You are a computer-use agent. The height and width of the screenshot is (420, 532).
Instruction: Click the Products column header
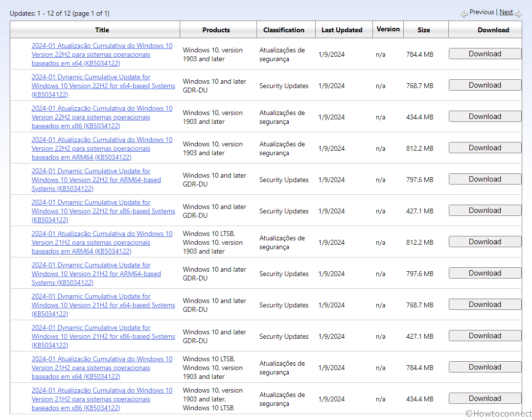tap(216, 30)
